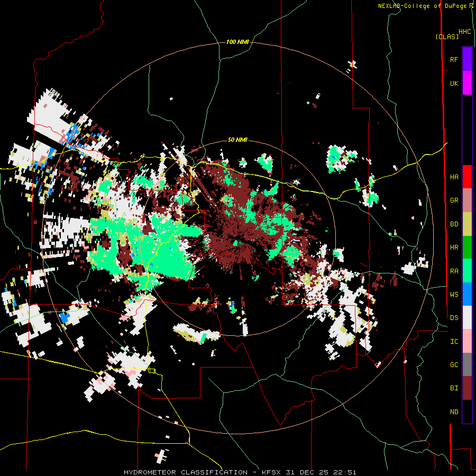The image size is (476, 476).
Task: Click the 'HYDROMETEOR CLASSIFICATION - KFSX' footer title
Action: pos(202,472)
